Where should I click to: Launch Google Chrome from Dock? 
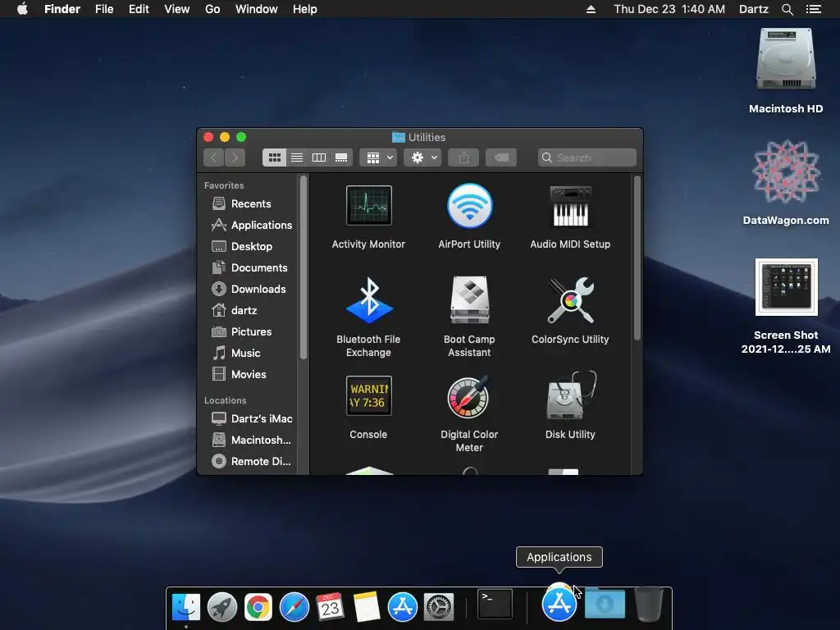point(258,607)
